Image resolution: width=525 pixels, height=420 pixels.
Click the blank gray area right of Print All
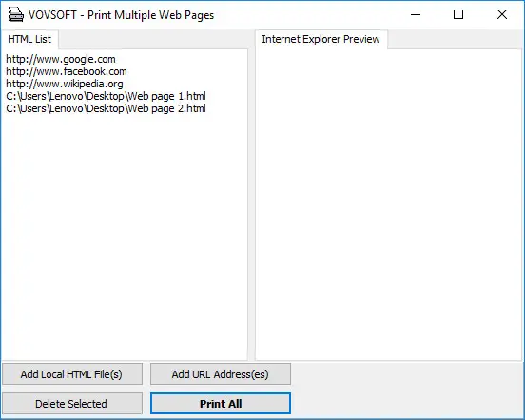point(407,390)
